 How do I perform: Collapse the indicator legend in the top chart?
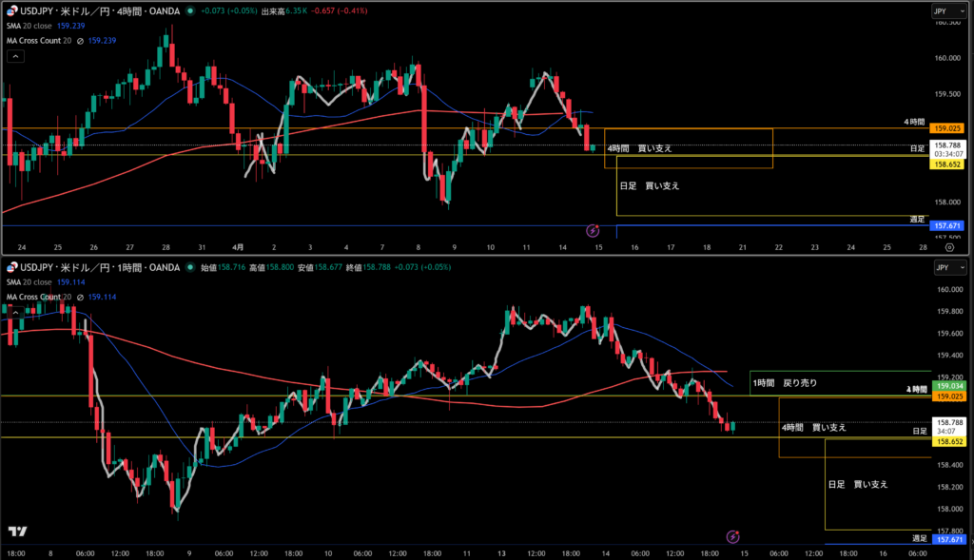click(x=16, y=56)
